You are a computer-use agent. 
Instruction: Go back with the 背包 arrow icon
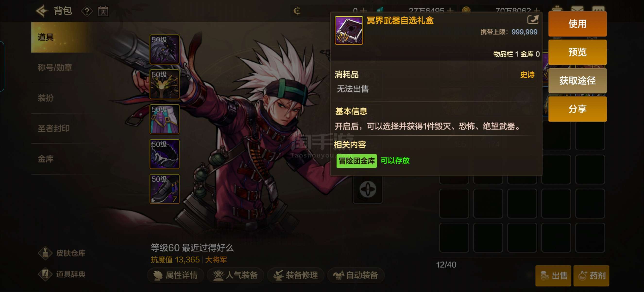click(x=42, y=11)
